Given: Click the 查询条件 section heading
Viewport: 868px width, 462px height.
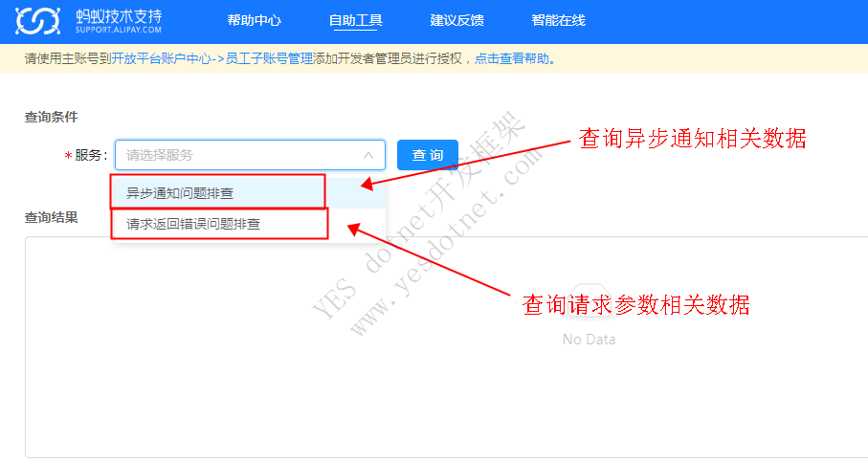Looking at the screenshot, I should 51,117.
